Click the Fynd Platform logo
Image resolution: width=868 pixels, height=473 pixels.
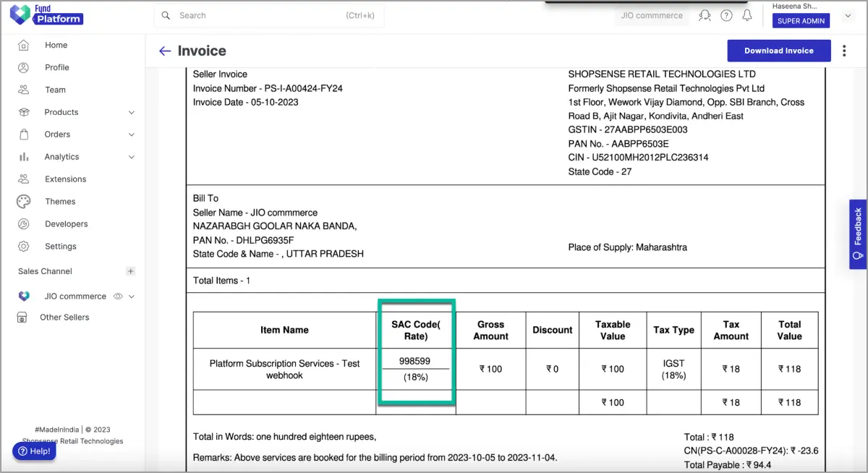coord(47,14)
